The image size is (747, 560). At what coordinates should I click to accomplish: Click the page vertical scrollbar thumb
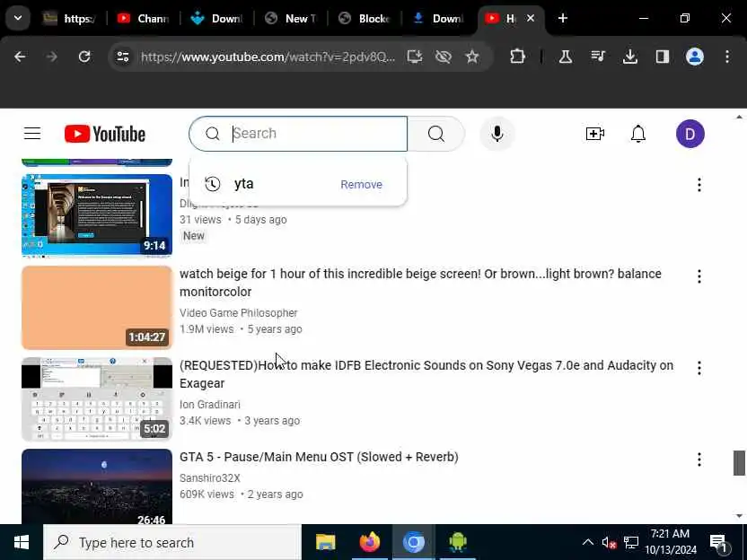tap(739, 462)
